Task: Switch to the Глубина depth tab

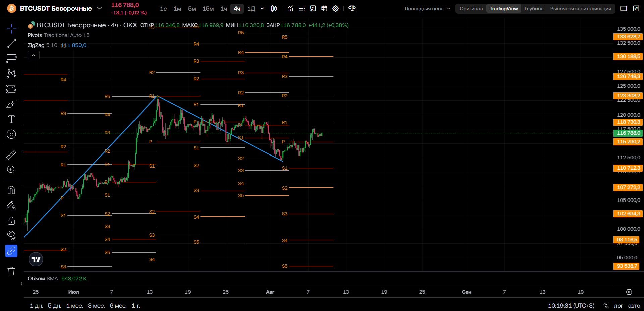Action: (x=534, y=9)
